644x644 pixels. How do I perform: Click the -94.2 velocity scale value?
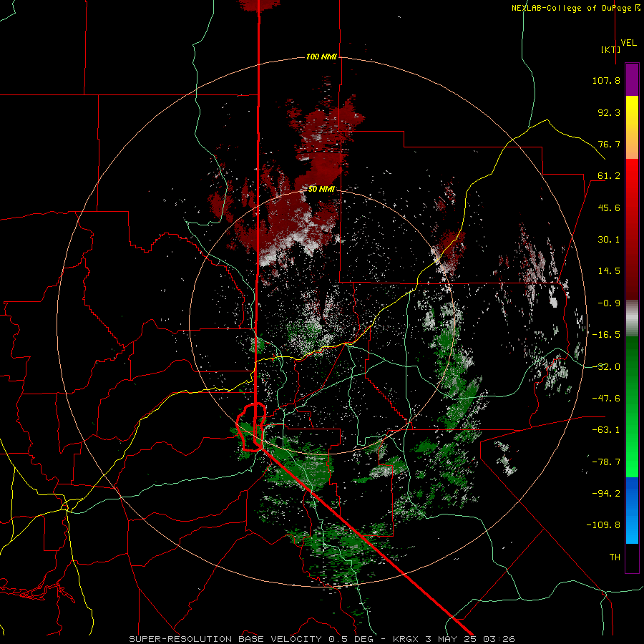click(x=606, y=493)
